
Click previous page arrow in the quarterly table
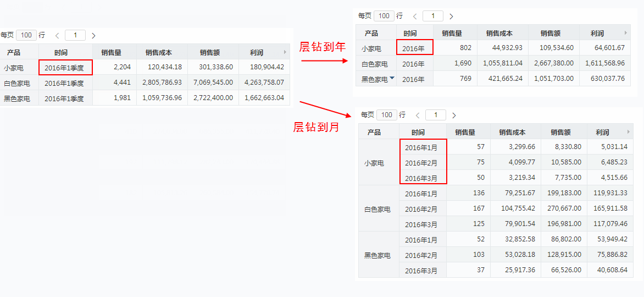pyautogui.click(x=57, y=36)
